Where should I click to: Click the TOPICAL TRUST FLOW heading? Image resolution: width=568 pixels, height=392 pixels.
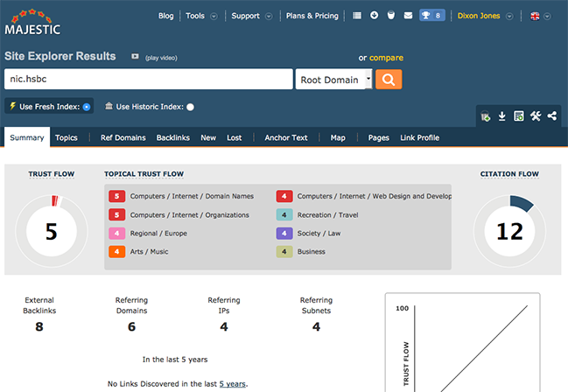(144, 174)
